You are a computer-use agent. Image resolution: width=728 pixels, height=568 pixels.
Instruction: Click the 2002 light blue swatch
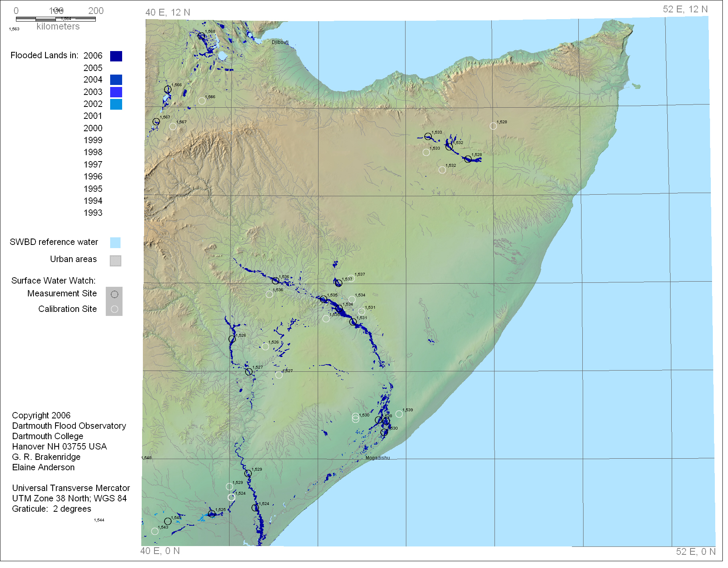click(116, 104)
